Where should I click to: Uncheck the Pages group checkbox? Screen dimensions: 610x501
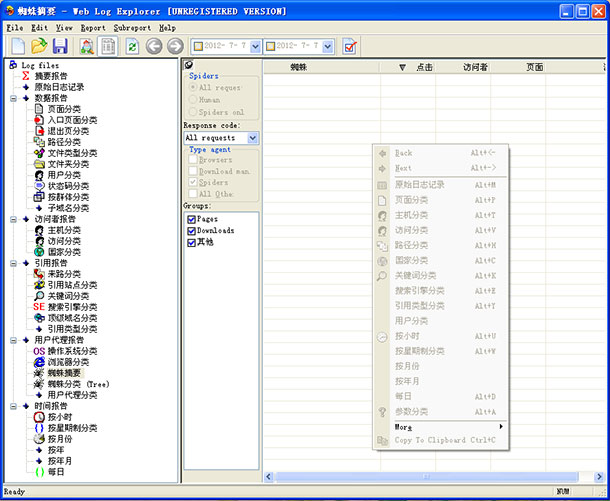click(192, 218)
